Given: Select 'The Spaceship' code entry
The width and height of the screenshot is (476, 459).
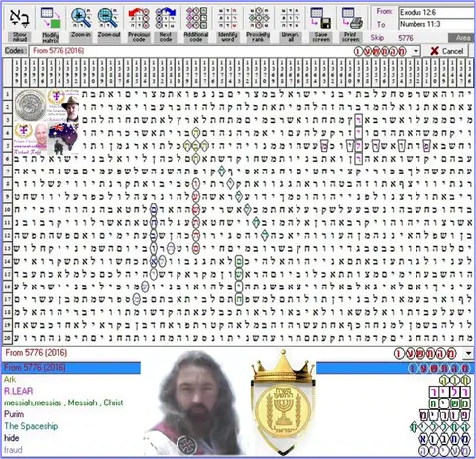Looking at the screenshot, I should coord(31,426).
